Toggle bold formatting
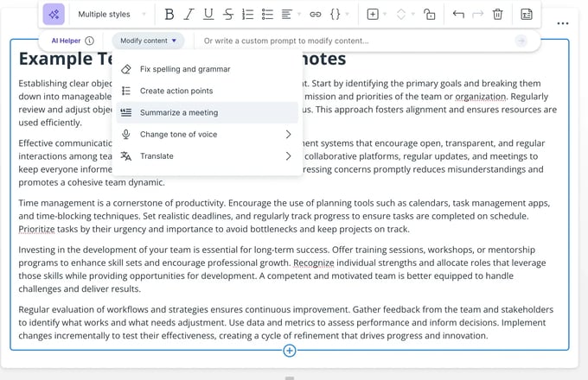588x380 pixels. click(169, 14)
